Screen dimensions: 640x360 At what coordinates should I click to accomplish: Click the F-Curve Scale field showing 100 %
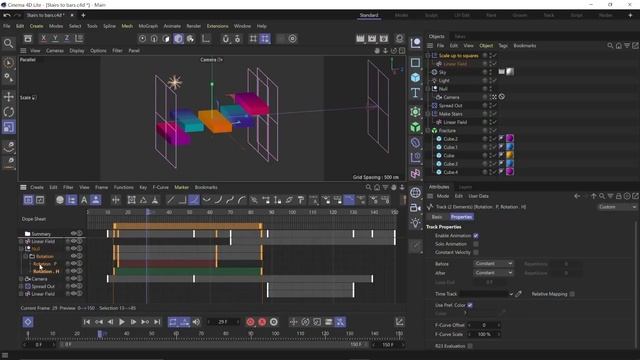(x=484, y=334)
